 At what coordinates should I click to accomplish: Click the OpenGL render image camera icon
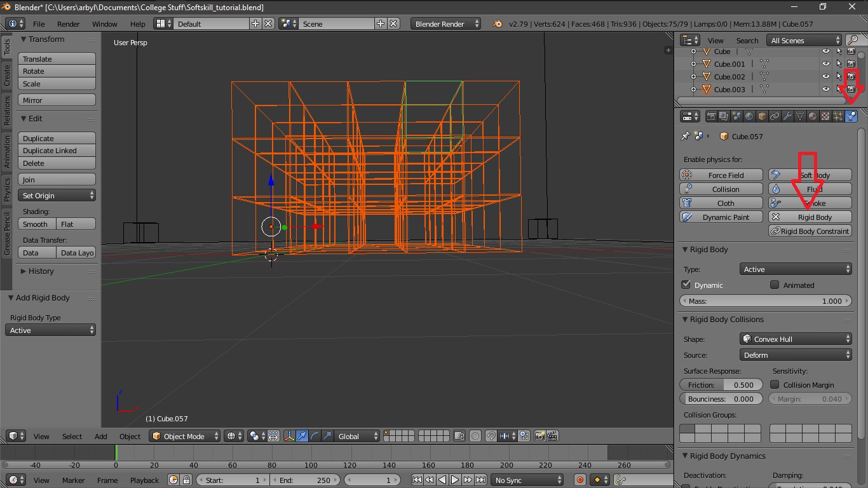539,436
